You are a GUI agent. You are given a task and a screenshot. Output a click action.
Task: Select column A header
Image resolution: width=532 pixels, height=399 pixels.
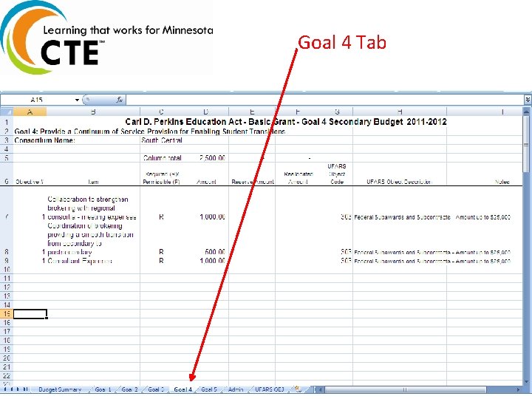click(30, 112)
